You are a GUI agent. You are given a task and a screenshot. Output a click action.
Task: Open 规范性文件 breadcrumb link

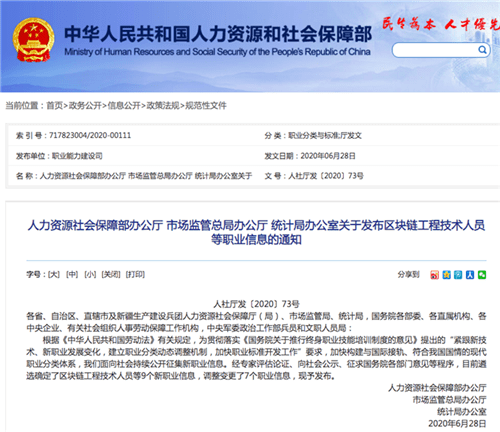coord(206,106)
